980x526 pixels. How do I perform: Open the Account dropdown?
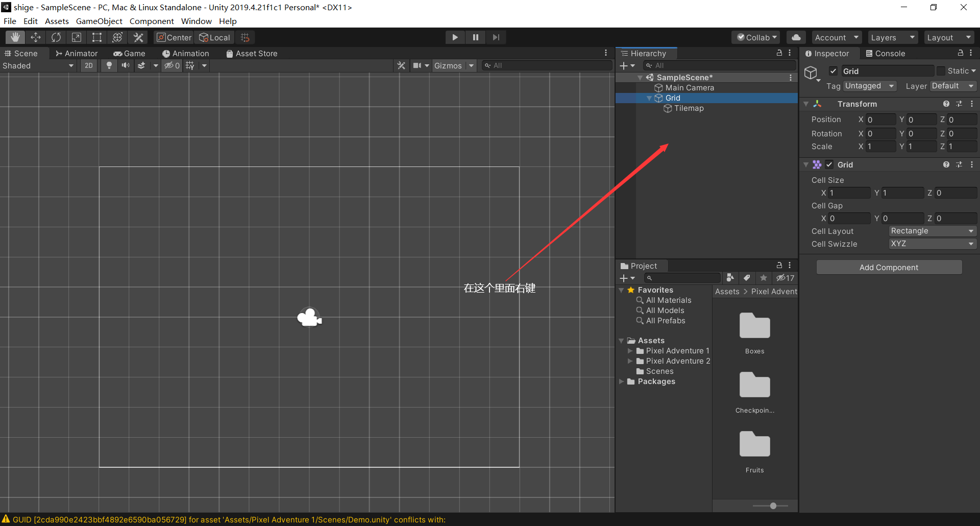(837, 37)
